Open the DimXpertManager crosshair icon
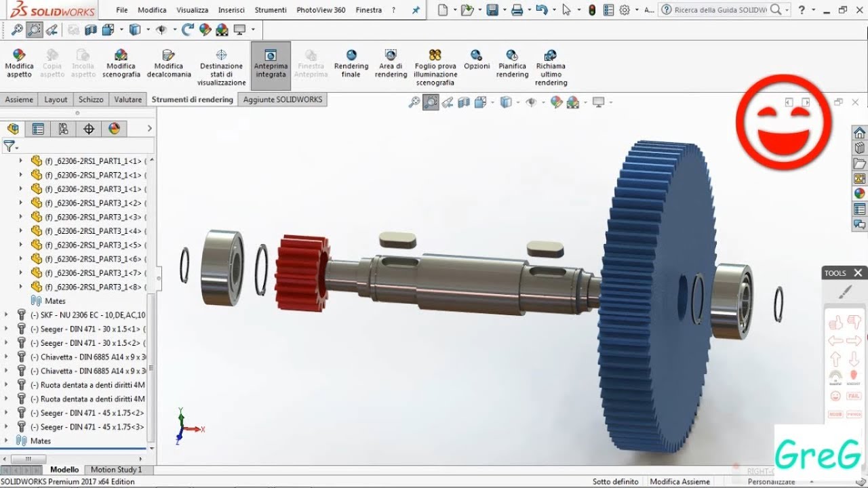Viewport: 868px width, 488px height. click(89, 129)
